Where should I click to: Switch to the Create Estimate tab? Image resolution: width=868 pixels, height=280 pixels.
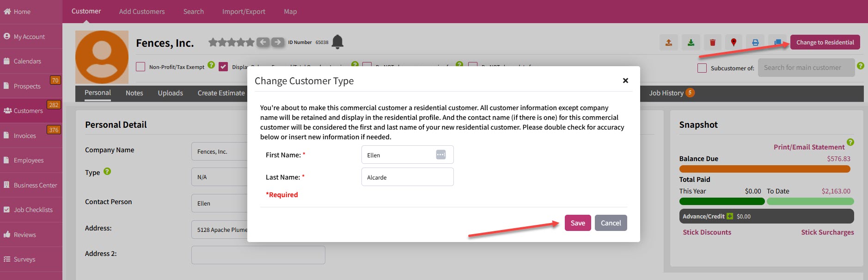(x=221, y=93)
